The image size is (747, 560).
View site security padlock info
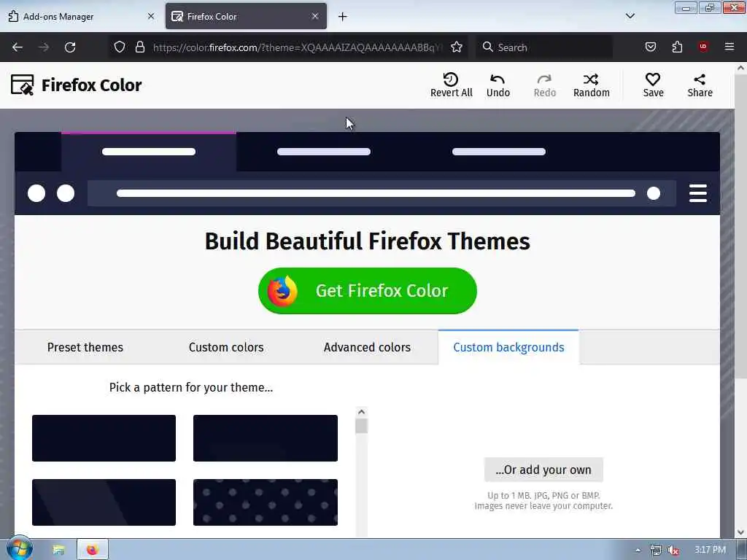[139, 47]
